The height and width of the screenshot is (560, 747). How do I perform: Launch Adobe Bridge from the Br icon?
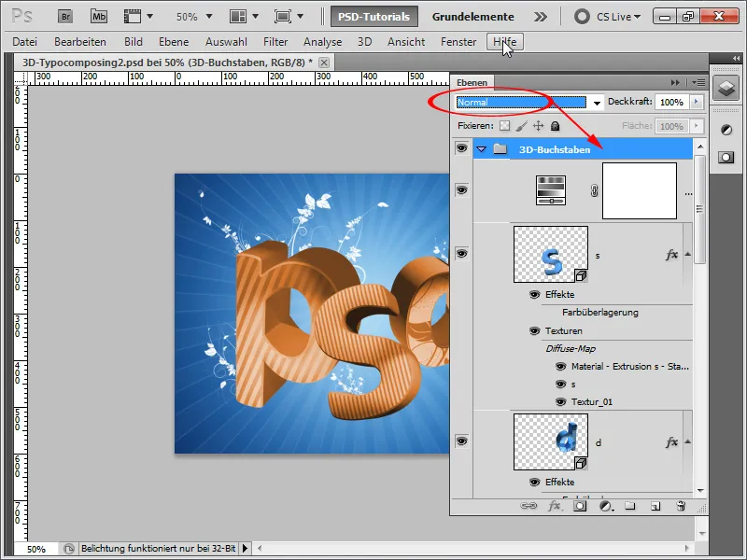[65, 17]
